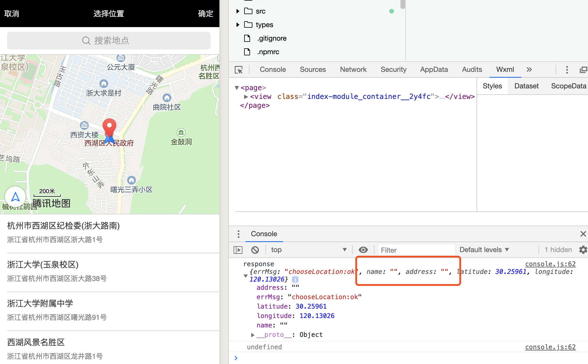588x364 pixels.
Task: Open the top context dropdown
Action: pyautogui.click(x=309, y=250)
